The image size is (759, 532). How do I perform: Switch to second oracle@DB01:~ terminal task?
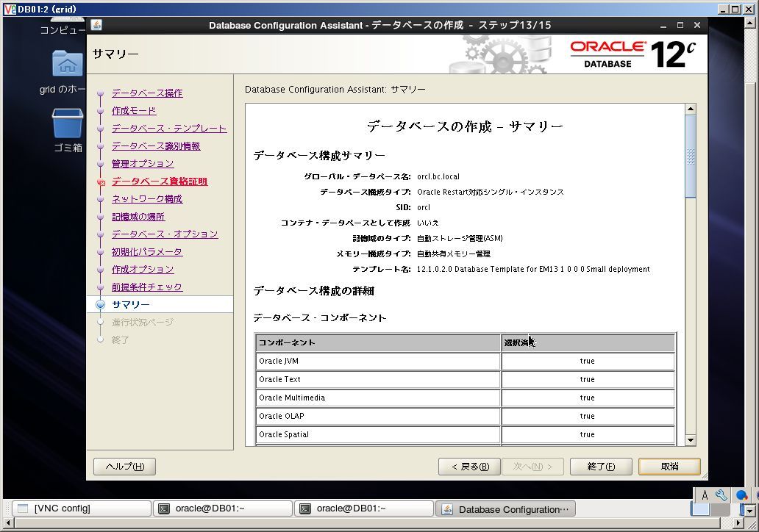coord(364,508)
